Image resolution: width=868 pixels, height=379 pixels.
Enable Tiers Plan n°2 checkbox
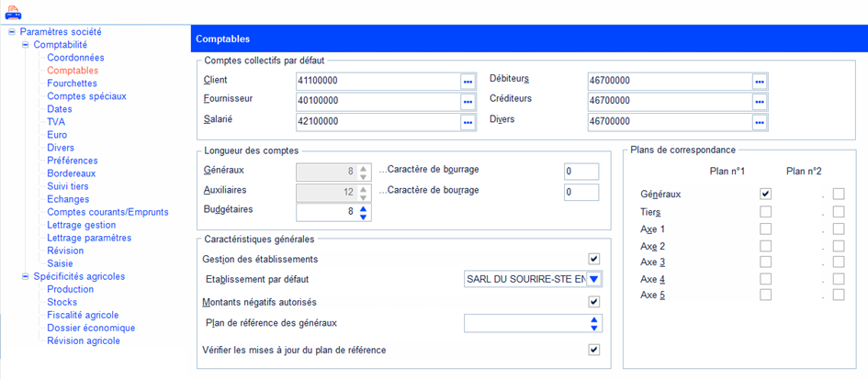point(838,212)
